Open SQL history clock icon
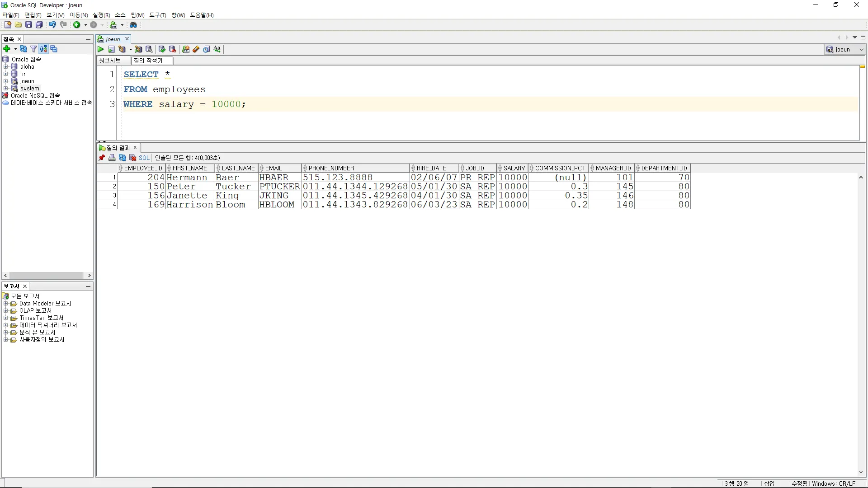 pos(207,49)
